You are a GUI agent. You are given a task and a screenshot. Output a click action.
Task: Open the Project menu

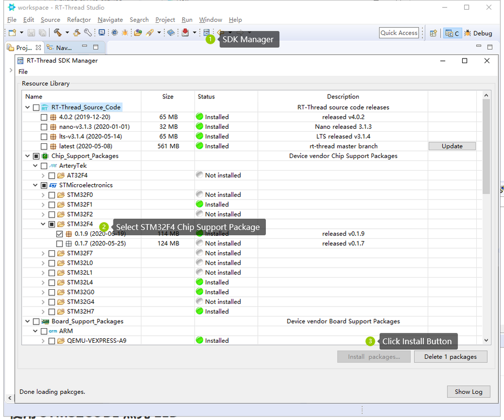point(165,20)
